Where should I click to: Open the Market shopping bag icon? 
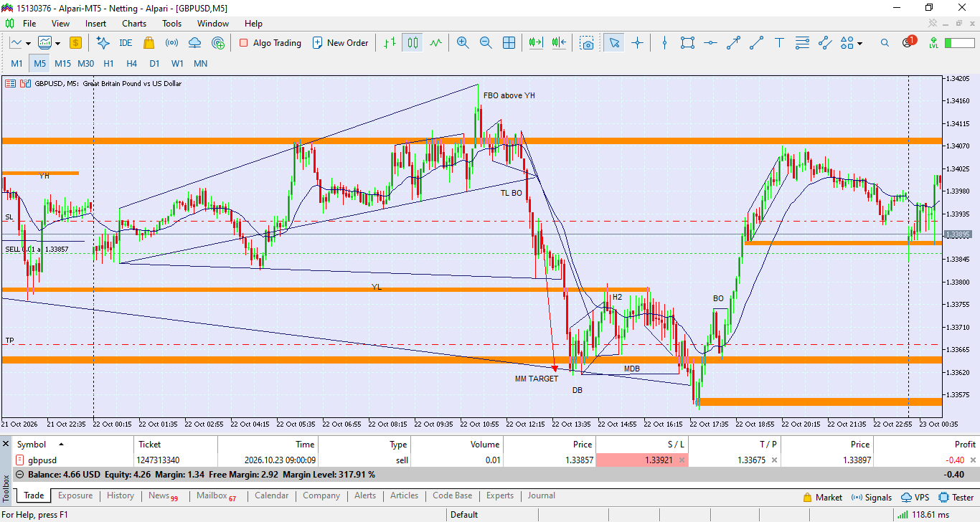click(149, 43)
